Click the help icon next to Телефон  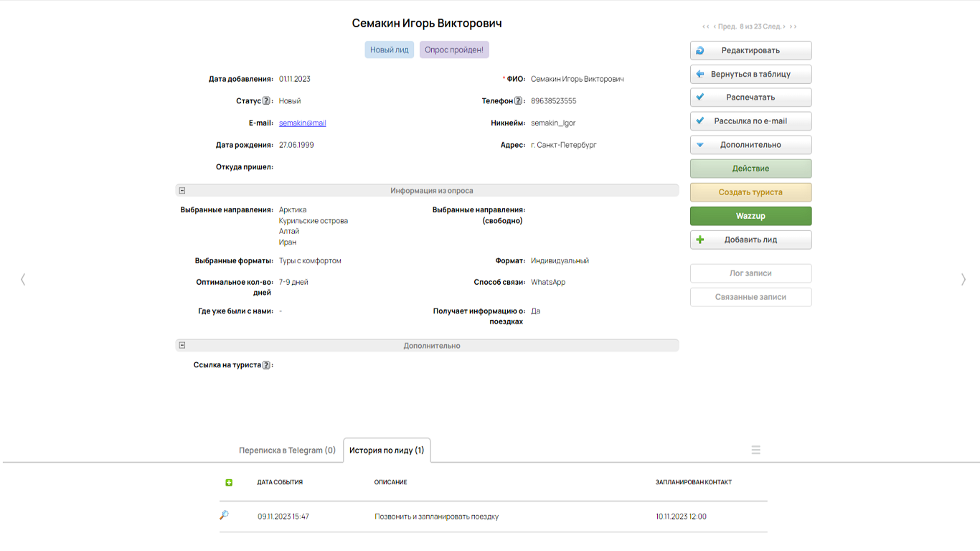[x=518, y=101]
